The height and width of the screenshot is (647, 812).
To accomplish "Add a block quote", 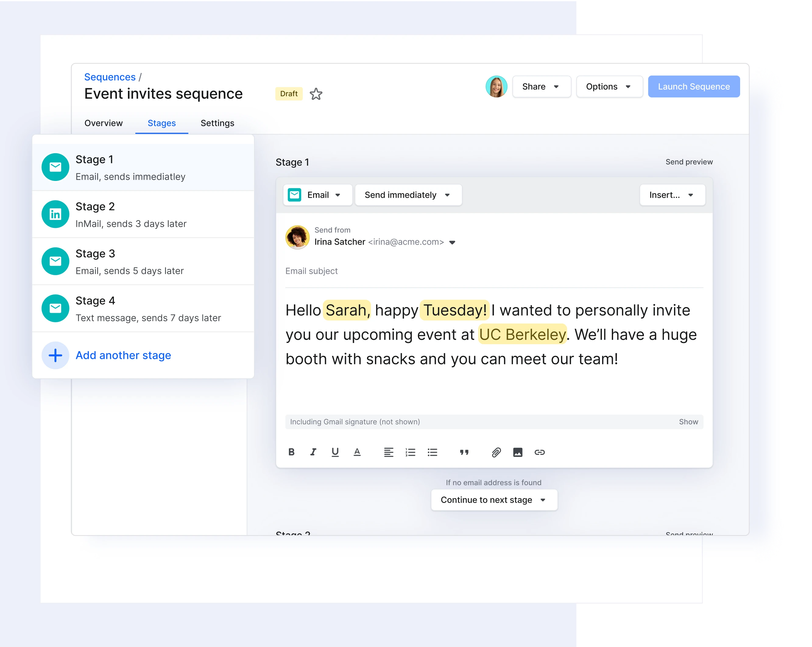I will tap(464, 452).
